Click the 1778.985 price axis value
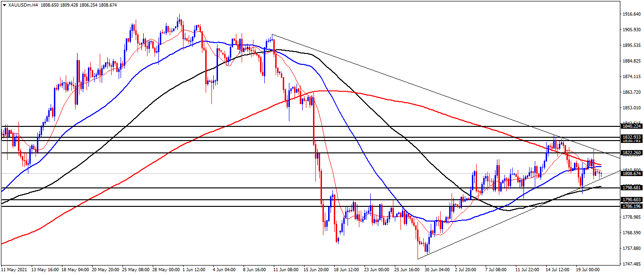The width and height of the screenshot is (644, 275). 632,217
